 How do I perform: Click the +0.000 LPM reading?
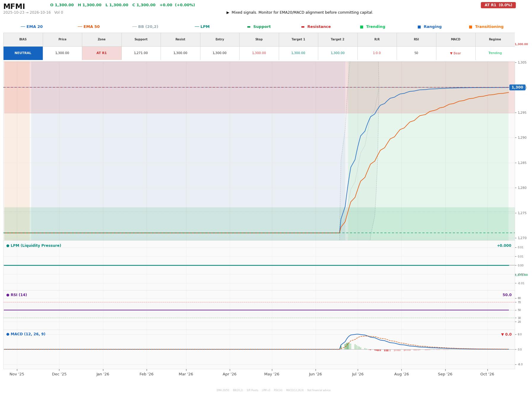504,246
